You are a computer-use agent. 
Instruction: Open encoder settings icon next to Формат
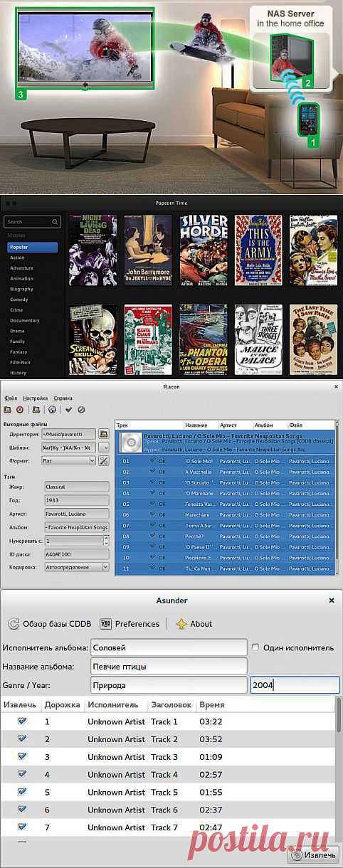(103, 460)
